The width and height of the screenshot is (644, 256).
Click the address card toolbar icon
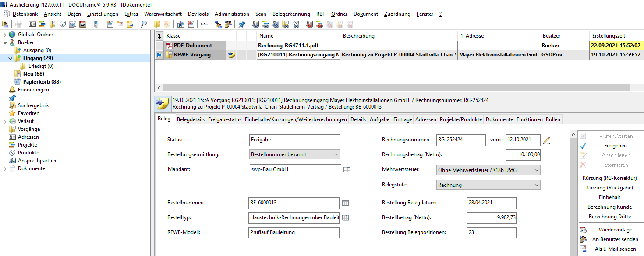pos(33,25)
